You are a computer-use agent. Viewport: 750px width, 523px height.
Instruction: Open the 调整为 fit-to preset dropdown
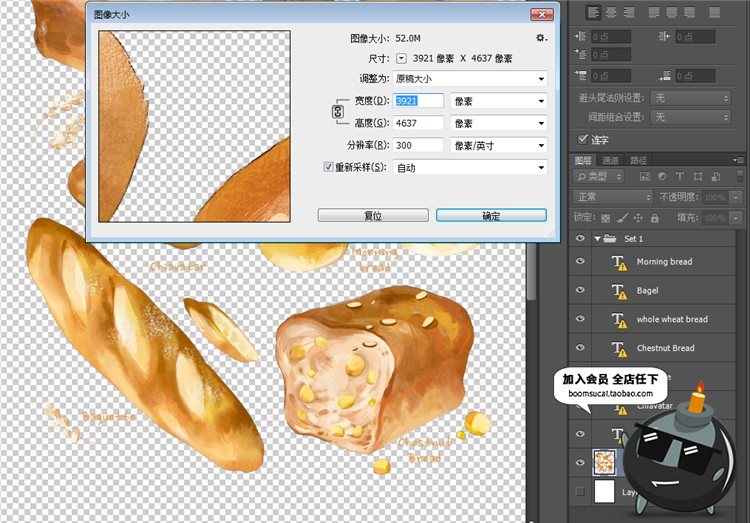click(x=470, y=78)
